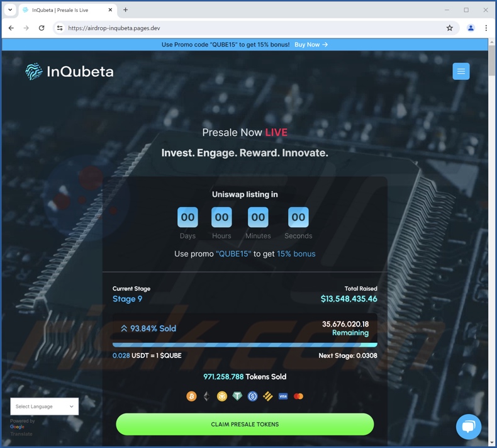
Task: Close the InQubeta tab
Action: point(110,10)
